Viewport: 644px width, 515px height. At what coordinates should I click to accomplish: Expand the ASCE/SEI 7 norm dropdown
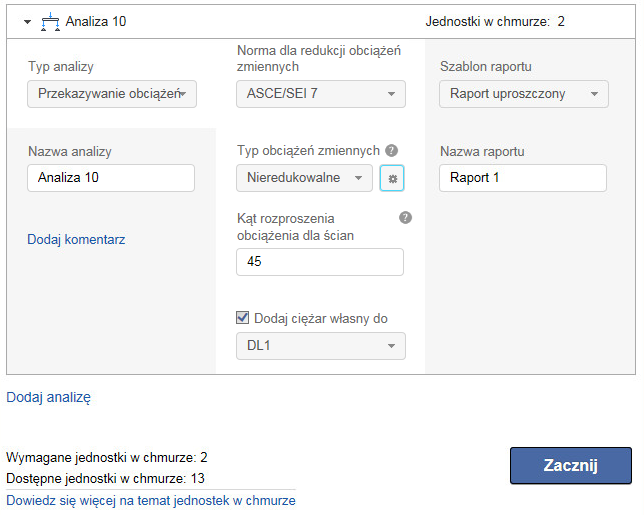coord(321,94)
